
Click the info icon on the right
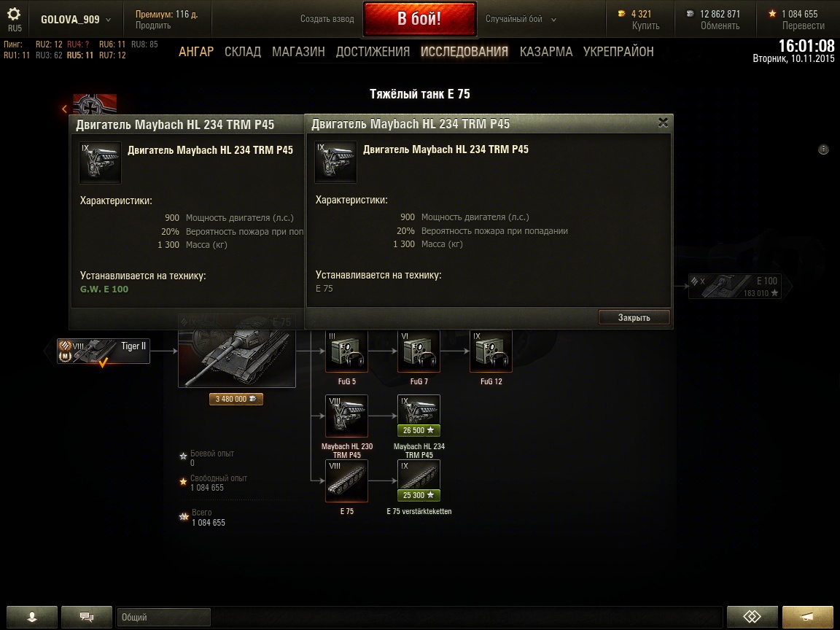point(823,149)
